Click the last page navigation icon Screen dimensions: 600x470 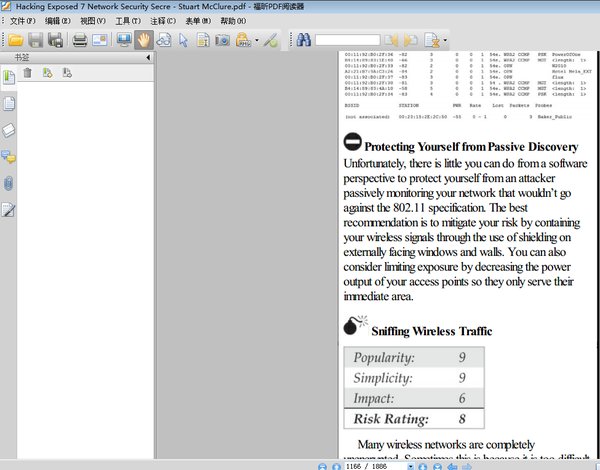[437, 467]
